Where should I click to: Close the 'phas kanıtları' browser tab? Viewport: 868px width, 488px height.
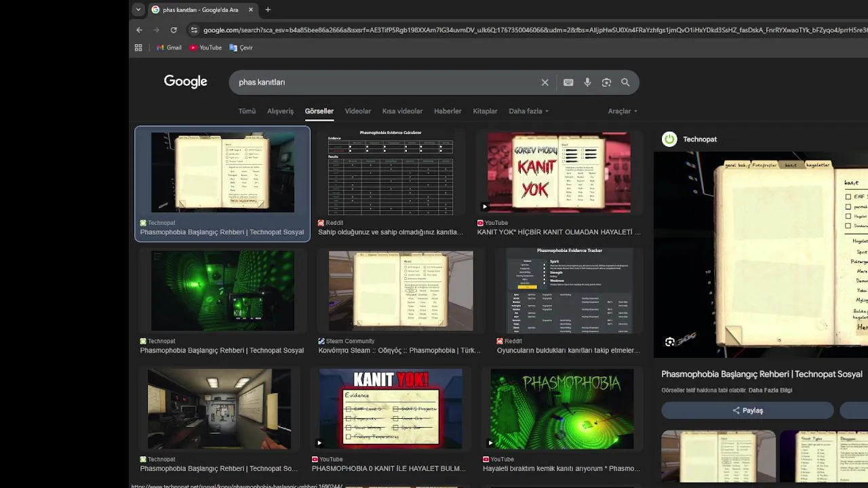click(251, 9)
